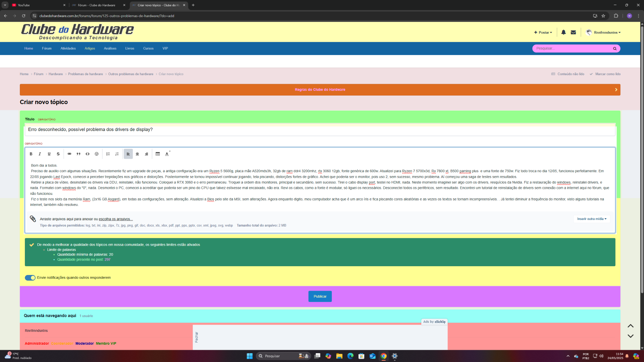
Task: Jump up with the up arrow
Action: (630, 326)
